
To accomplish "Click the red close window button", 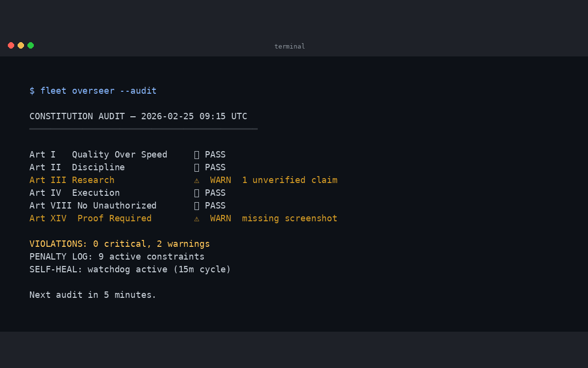I will coord(11,46).
